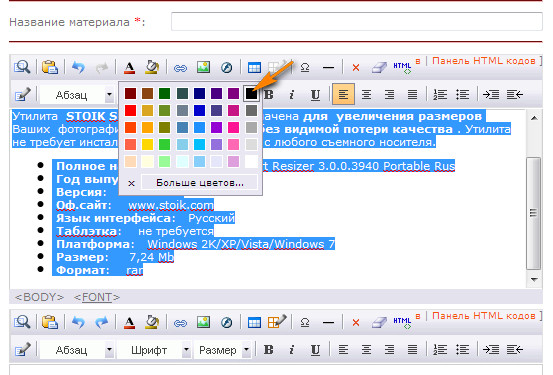
Task: Open the Абзац dropdown in lower editor
Action: tap(77, 350)
